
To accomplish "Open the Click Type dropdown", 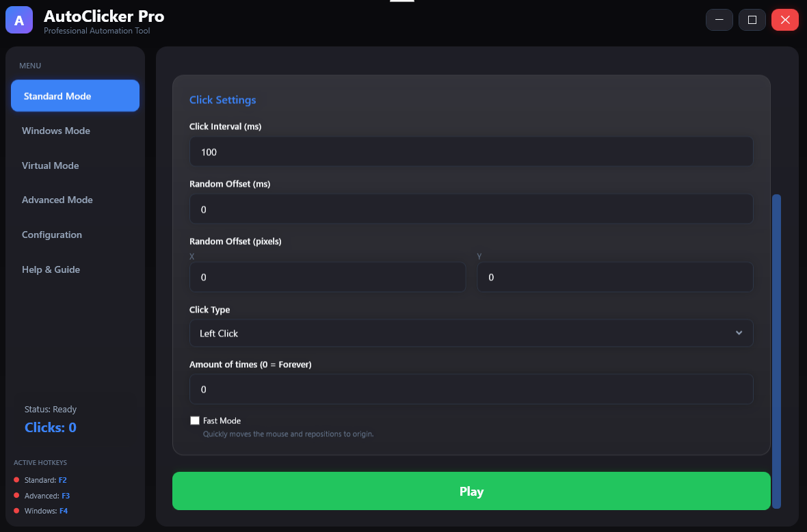I will (471, 333).
